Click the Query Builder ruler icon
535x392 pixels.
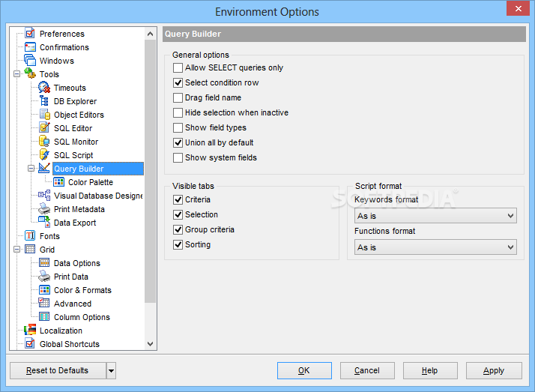point(44,168)
